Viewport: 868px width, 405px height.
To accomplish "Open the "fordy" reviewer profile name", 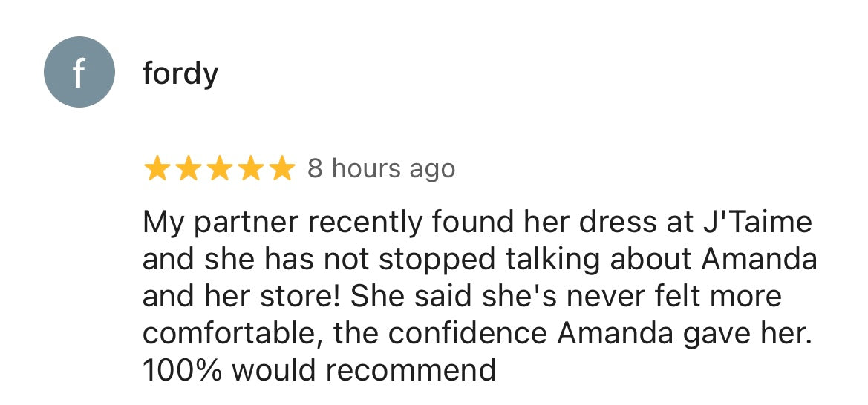I will [x=180, y=73].
